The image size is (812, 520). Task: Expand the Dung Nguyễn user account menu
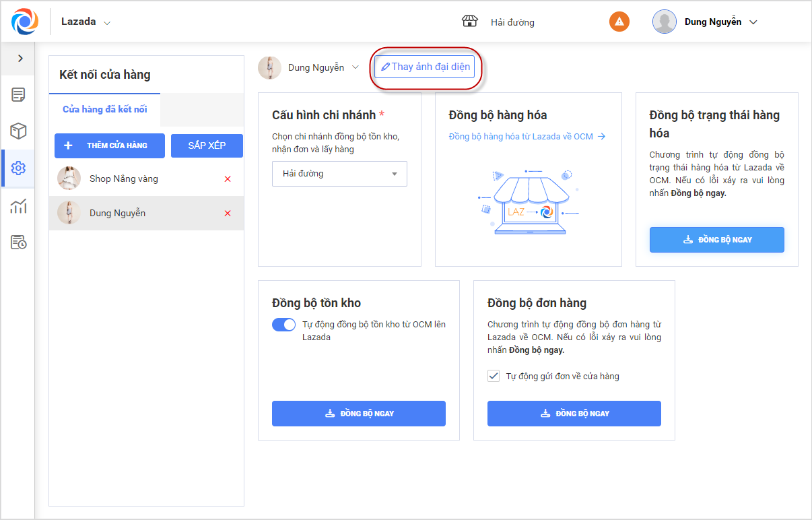pyautogui.click(x=753, y=22)
